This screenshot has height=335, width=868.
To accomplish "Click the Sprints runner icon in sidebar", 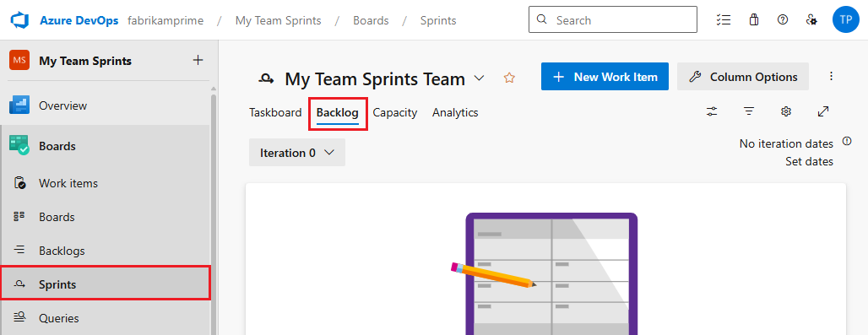I will click(19, 284).
